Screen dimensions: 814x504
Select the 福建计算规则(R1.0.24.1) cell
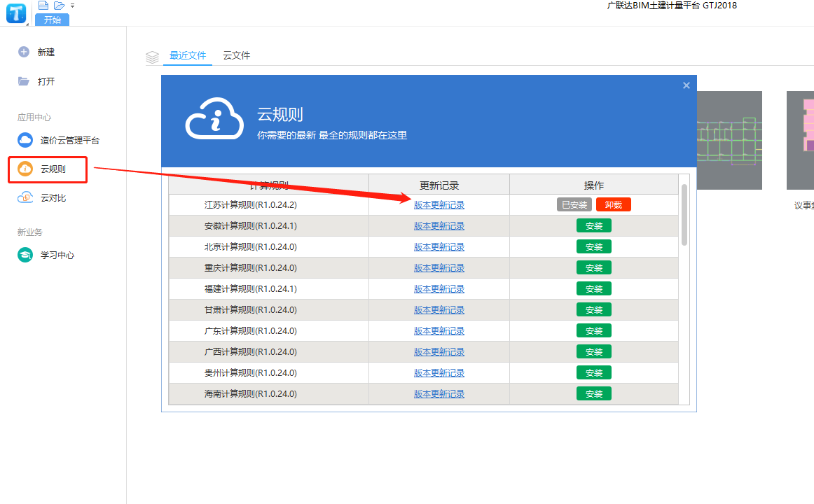tap(269, 289)
